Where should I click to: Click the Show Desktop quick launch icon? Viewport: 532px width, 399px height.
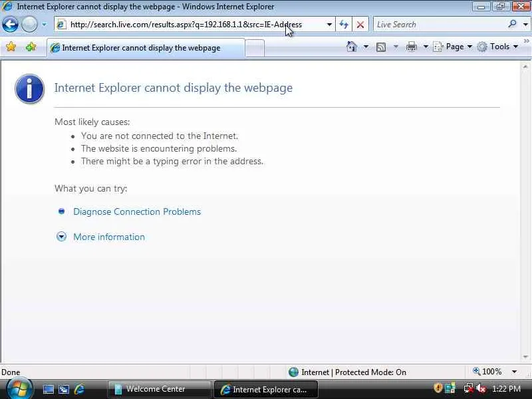click(x=48, y=389)
